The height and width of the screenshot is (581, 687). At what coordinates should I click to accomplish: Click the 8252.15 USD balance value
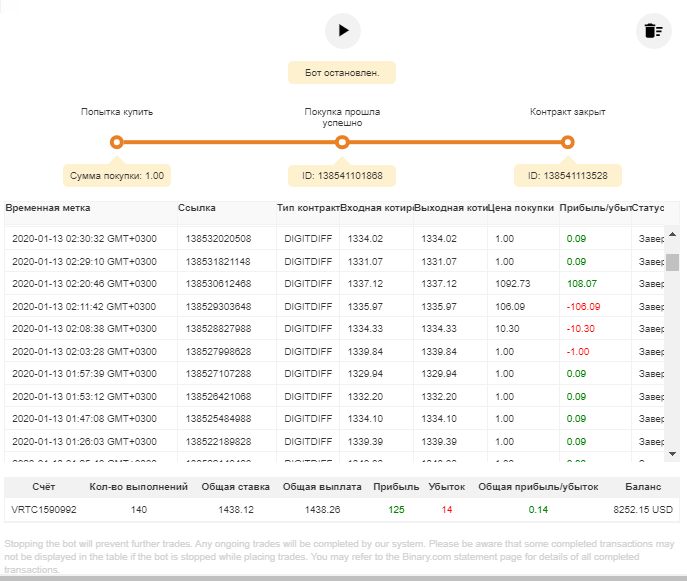pyautogui.click(x=643, y=510)
